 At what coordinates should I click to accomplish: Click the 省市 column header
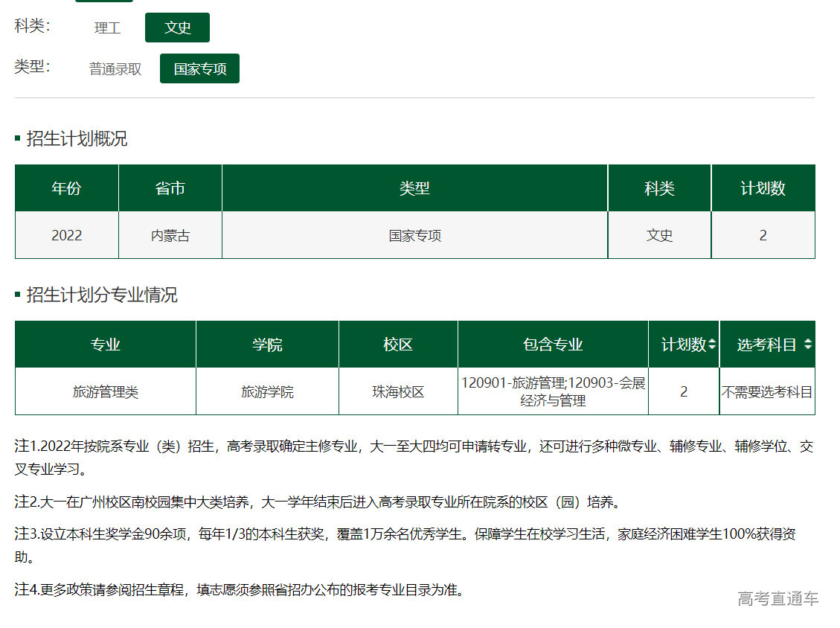click(x=170, y=188)
